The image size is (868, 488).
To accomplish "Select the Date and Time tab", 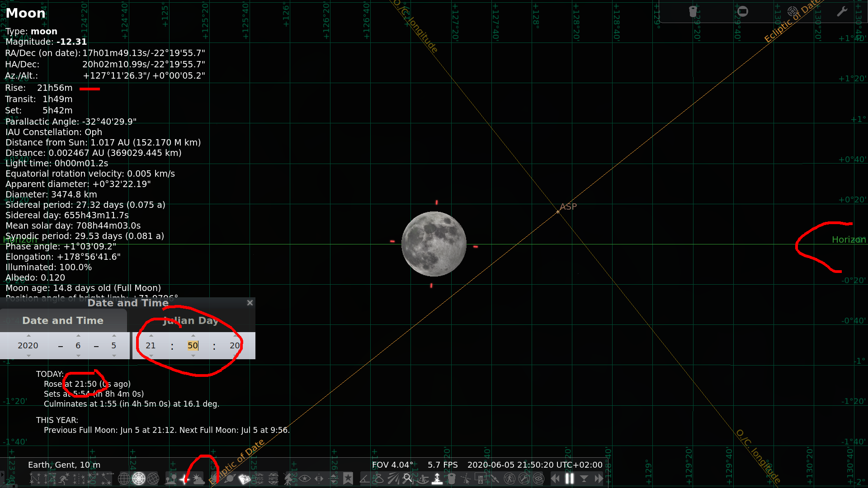I will click(63, 320).
